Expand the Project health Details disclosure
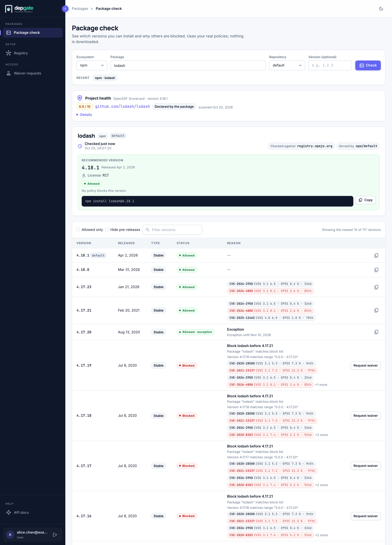The height and width of the screenshot is (545, 392). (84, 115)
